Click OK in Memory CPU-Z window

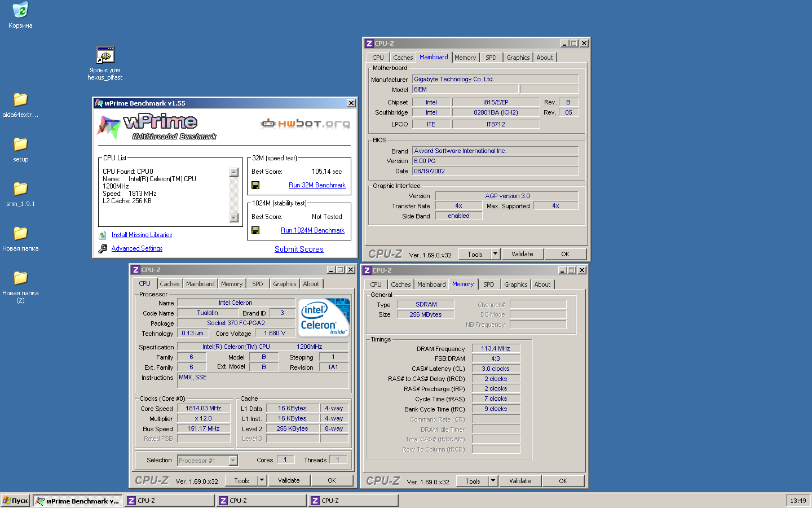click(563, 481)
